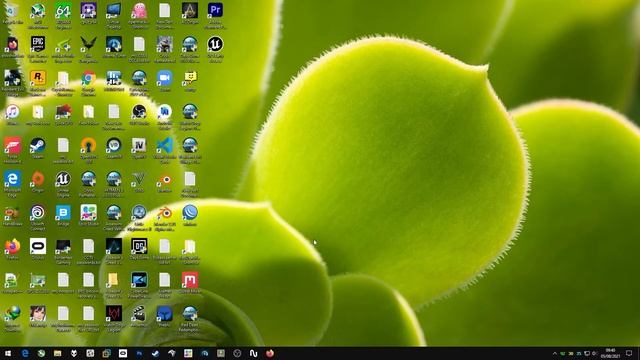Open Firefox from the taskbar
Image resolution: width=640 pixels, height=360 pixels.
[270, 353]
